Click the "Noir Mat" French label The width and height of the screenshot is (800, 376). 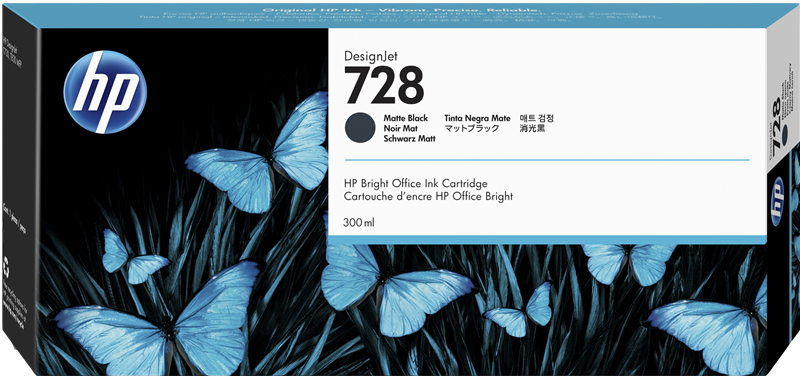(399, 129)
